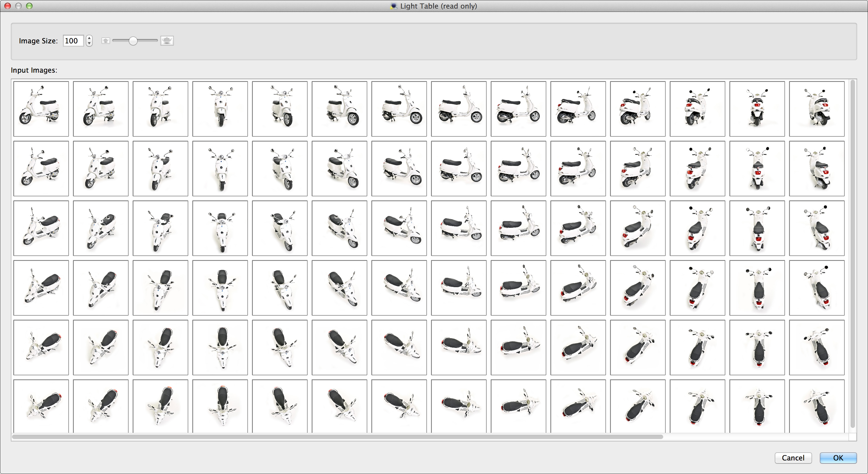
Task: Click the up arrow to increase image size
Action: (x=89, y=38)
